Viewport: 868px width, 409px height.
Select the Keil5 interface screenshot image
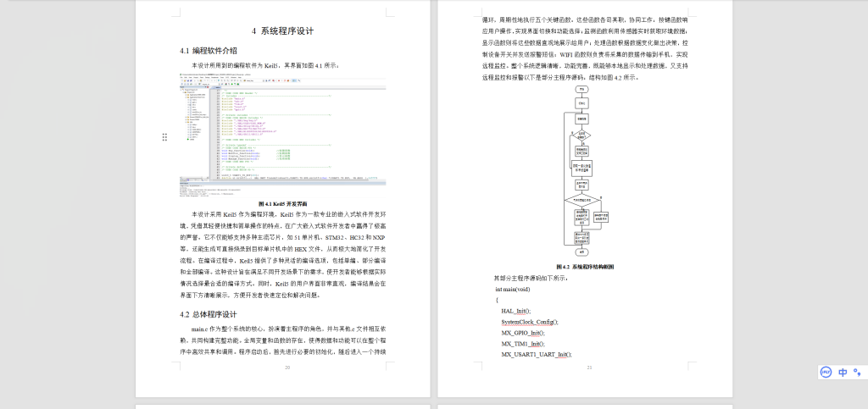pos(283,136)
